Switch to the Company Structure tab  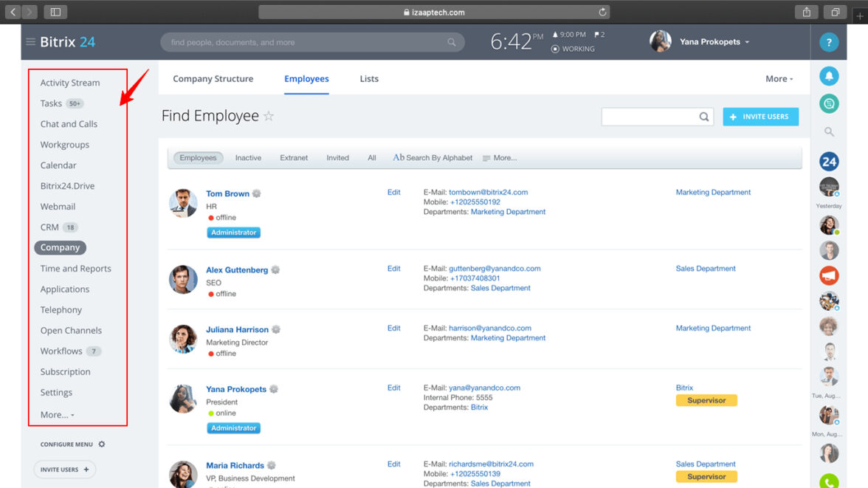coord(213,79)
